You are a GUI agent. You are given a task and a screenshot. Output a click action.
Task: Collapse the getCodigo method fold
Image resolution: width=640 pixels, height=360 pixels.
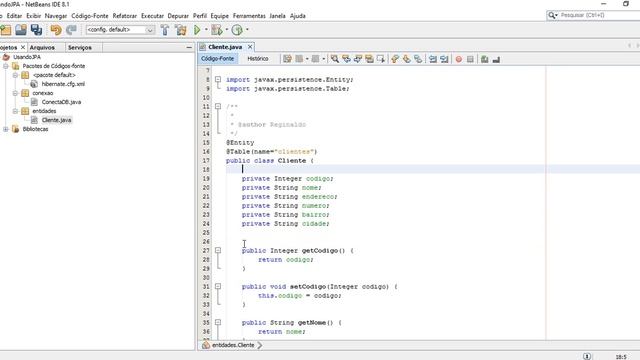(218, 250)
